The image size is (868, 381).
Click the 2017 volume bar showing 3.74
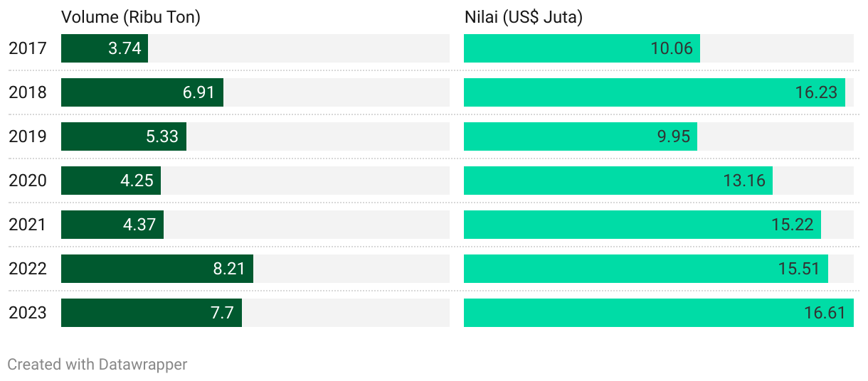[x=105, y=48]
